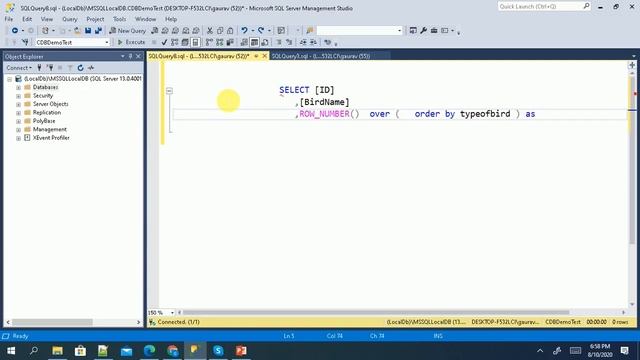Open the Project menu
Viewport: 640px width, 360px height.
click(95, 19)
